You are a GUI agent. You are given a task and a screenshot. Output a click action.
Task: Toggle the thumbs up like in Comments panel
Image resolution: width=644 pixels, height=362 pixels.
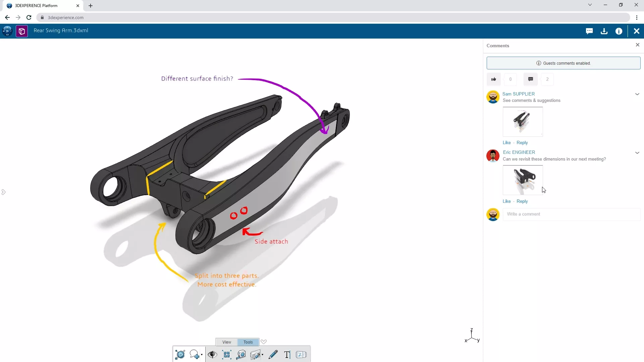click(x=493, y=79)
